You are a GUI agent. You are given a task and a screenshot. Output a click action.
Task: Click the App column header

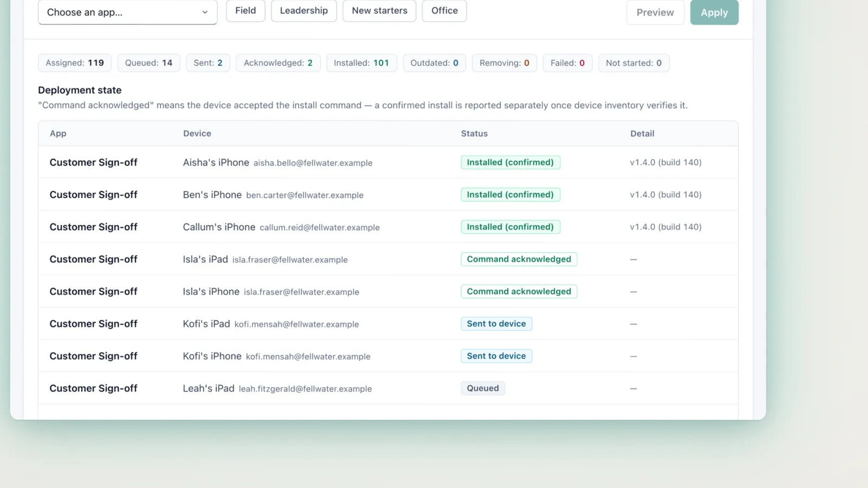(x=58, y=133)
